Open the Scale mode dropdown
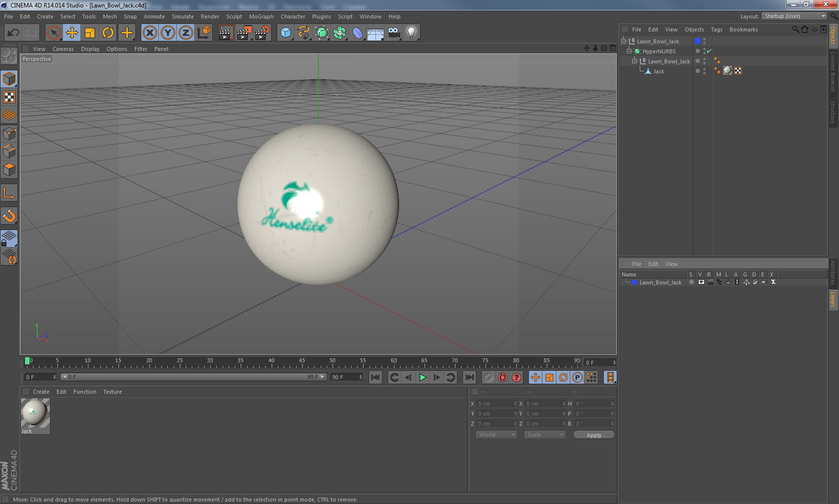The height and width of the screenshot is (504, 839). click(x=545, y=435)
